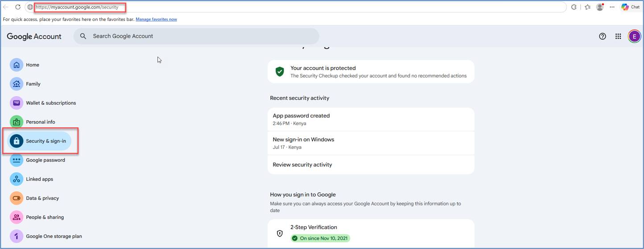The image size is (644, 249).
Task: Click Manage favorites now link
Action: point(156,19)
